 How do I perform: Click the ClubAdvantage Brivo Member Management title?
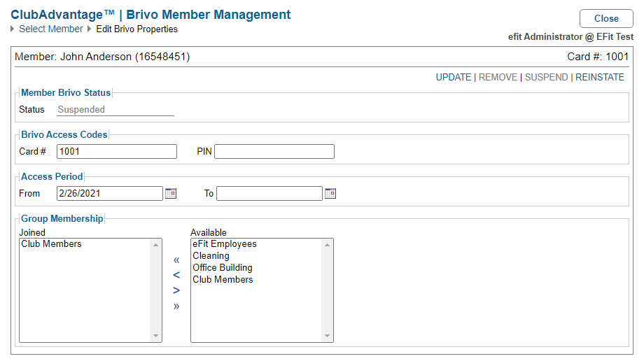pyautogui.click(x=150, y=15)
